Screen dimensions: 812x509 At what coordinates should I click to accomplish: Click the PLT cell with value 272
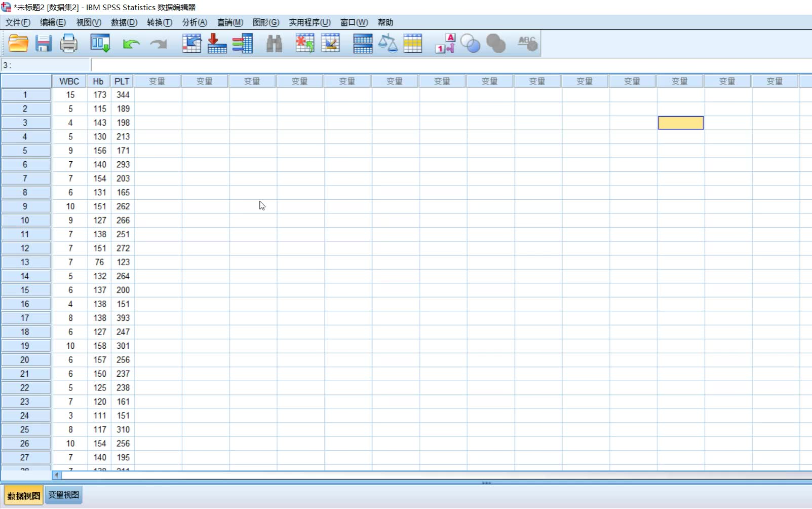[122, 248]
